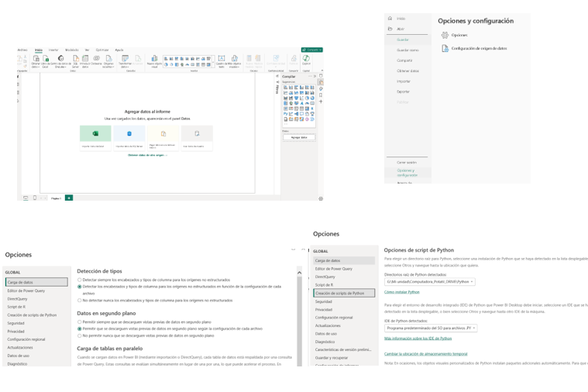Image resolution: width=588 pixels, height=392 pixels.
Task: Open the Más objetos visuales dropdown
Action: point(235,60)
